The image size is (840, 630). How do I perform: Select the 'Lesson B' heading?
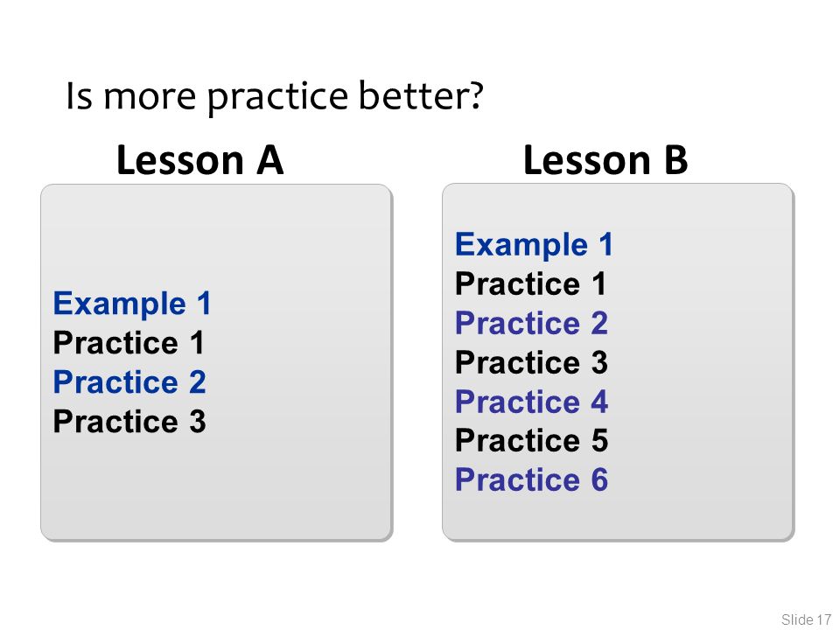coord(605,159)
